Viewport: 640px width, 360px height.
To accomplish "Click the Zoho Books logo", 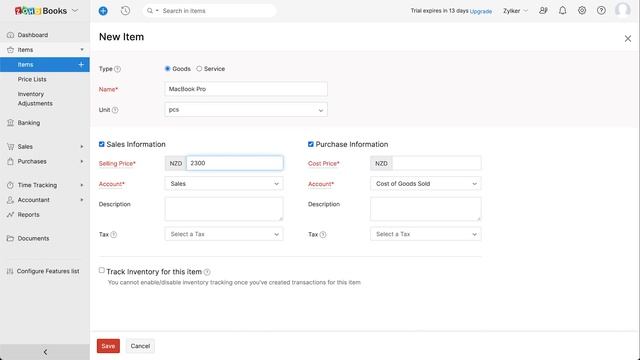I will (40, 11).
